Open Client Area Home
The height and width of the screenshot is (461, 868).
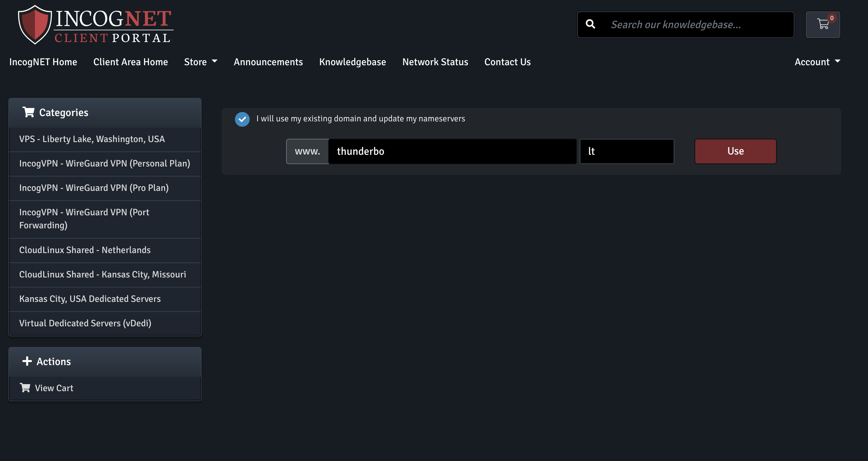(130, 62)
